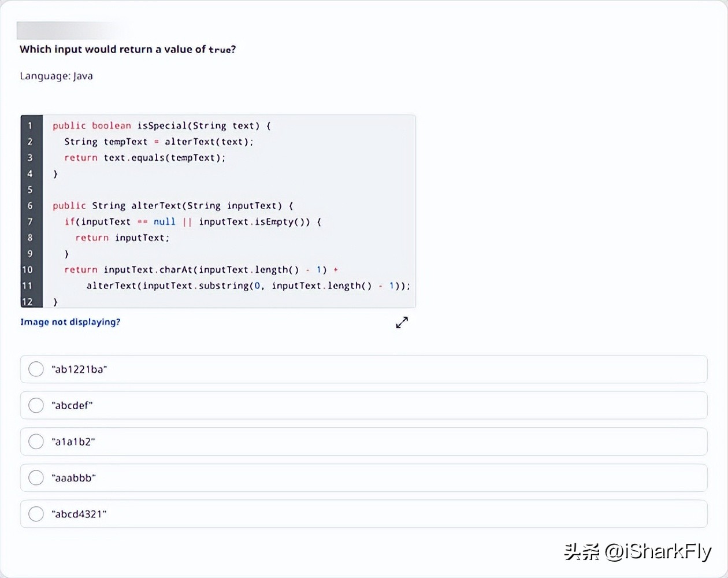
Task: Choose the "abcdef" radio button
Action: [36, 405]
